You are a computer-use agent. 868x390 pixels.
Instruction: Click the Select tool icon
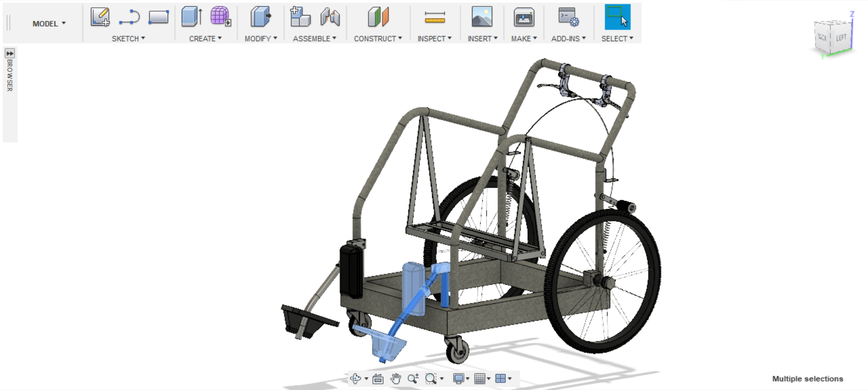[x=618, y=17]
